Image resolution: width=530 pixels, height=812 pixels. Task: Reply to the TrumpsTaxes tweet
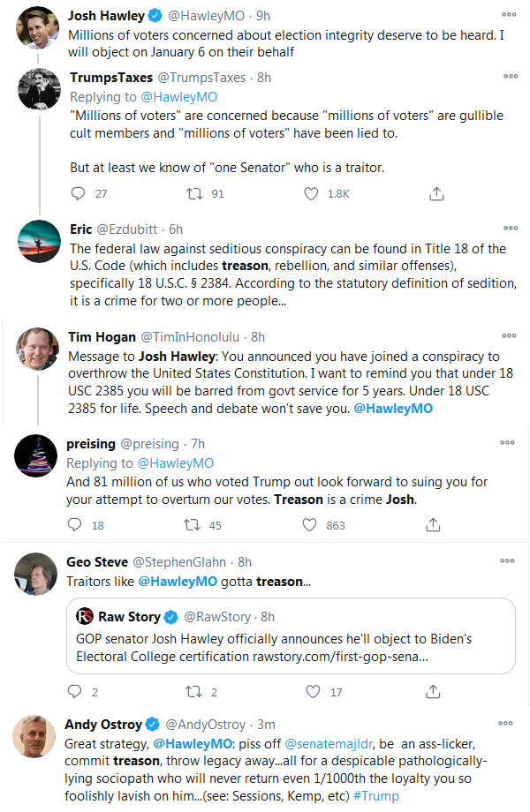pyautogui.click(x=78, y=193)
